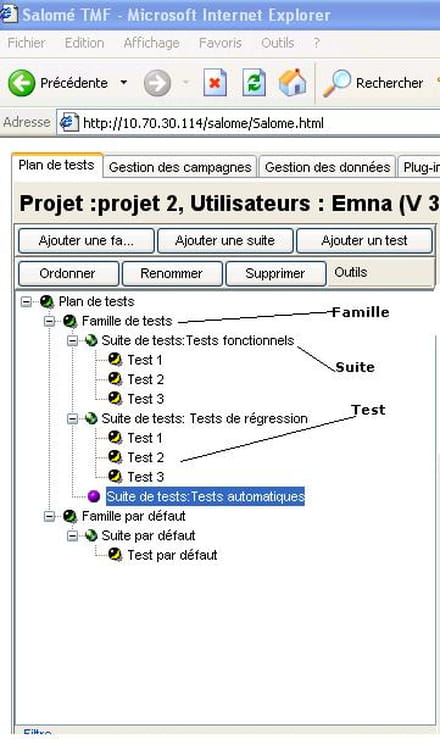Collapse the Famille de tests node
Image resolution: width=440 pixels, height=739 pixels.
coord(49,321)
